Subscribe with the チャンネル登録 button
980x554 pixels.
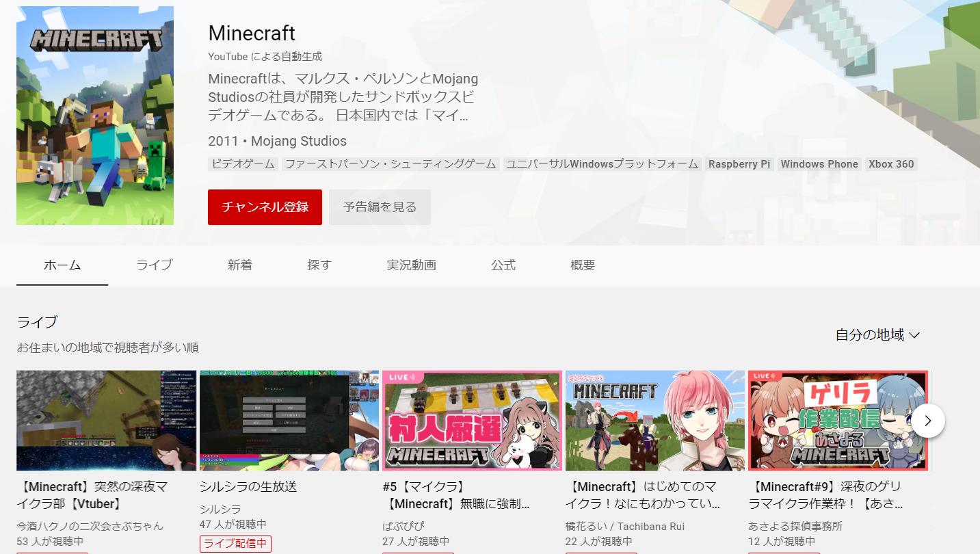(265, 207)
